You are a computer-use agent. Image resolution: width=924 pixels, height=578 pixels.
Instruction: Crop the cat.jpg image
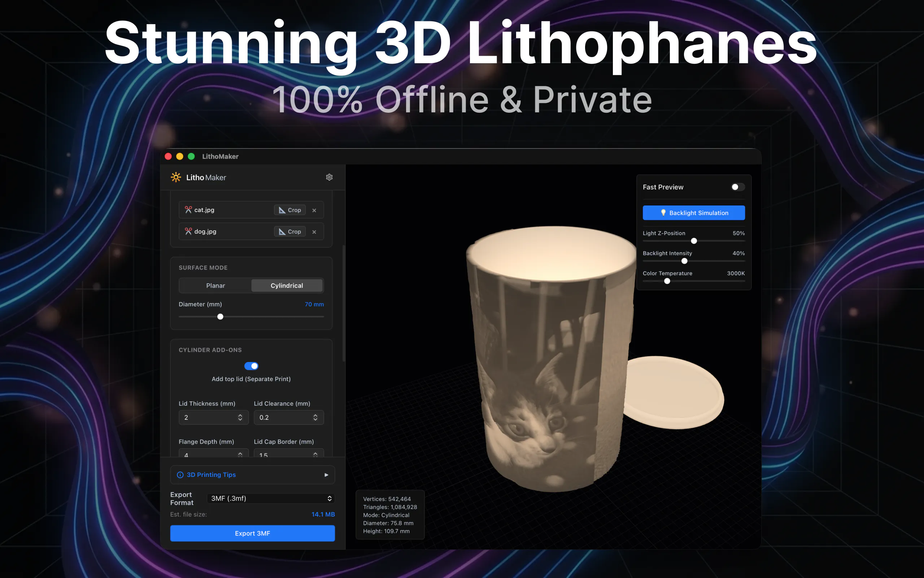pyautogui.click(x=290, y=210)
